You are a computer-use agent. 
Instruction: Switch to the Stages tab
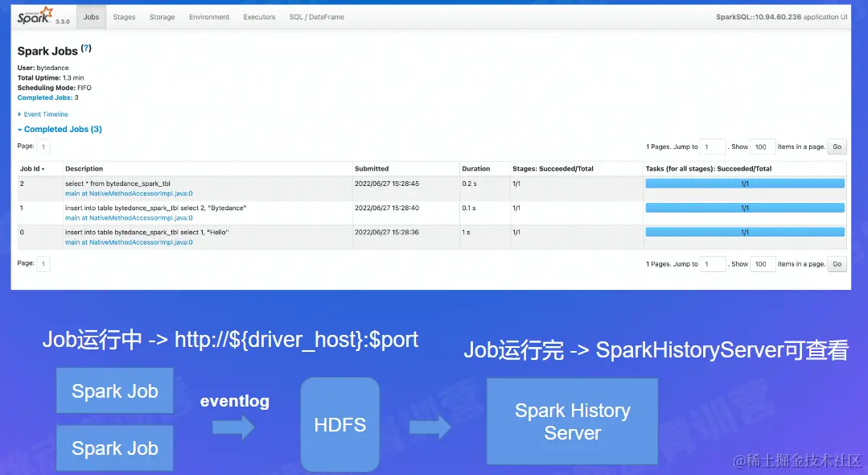click(x=124, y=17)
